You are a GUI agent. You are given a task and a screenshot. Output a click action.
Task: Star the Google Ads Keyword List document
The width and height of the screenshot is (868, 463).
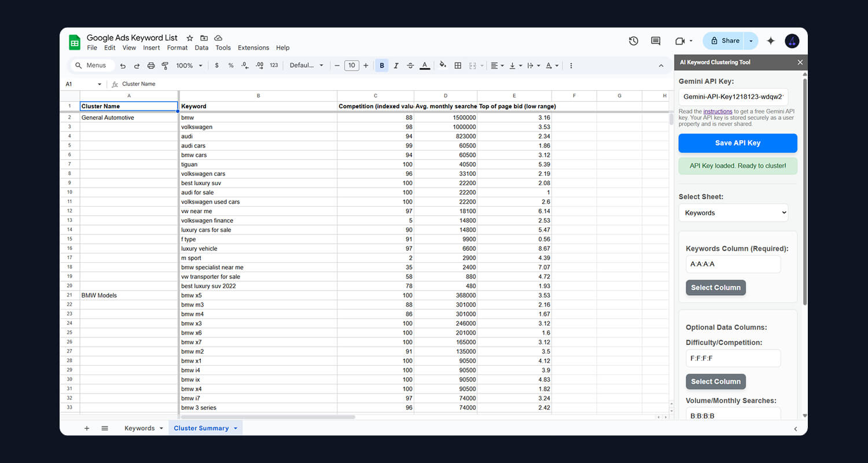pos(190,38)
